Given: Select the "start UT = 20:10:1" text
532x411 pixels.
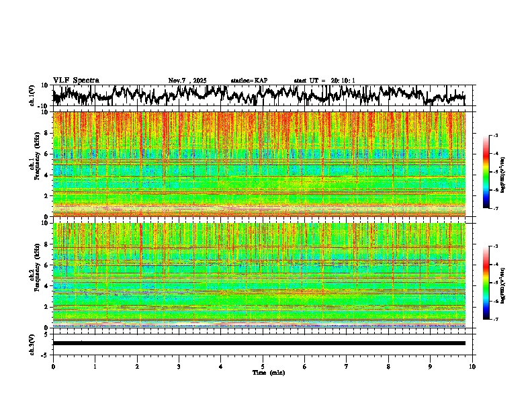Looking at the screenshot, I should pos(324,81).
